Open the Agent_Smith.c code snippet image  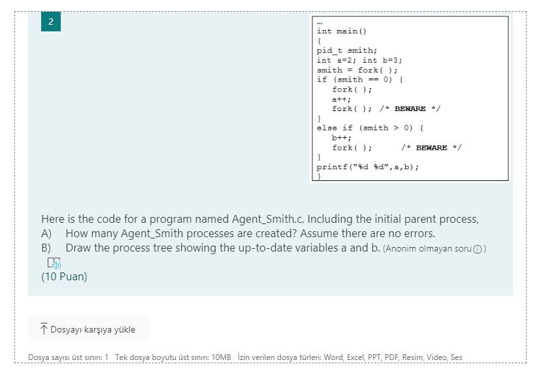coord(410,99)
